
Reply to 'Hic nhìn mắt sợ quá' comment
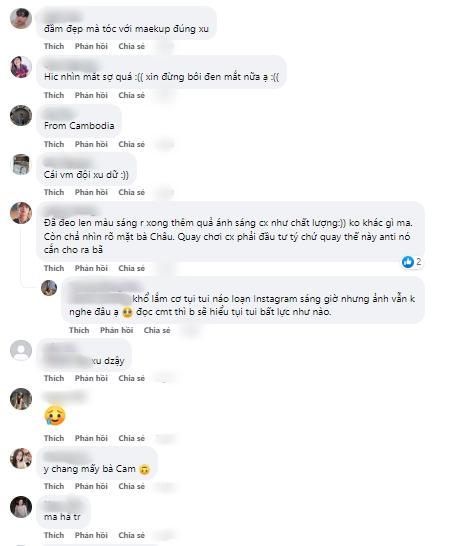pos(91,95)
